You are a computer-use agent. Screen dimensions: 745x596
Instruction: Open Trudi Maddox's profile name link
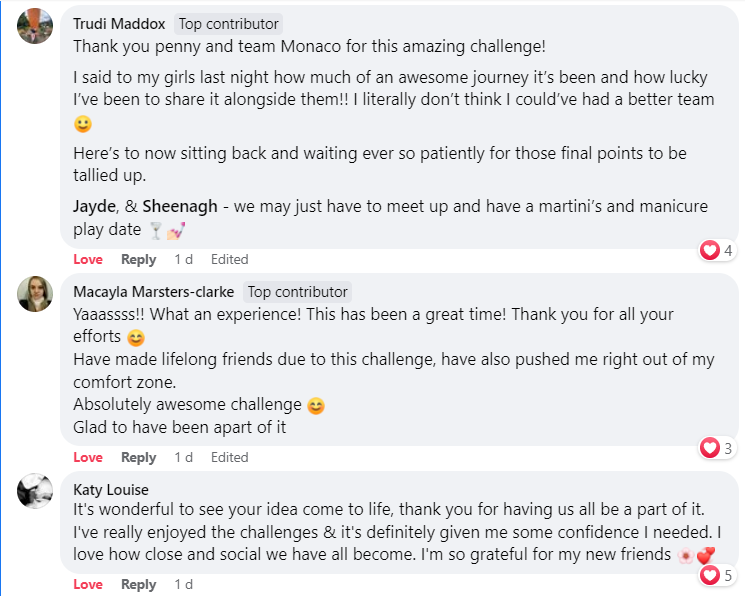coord(120,23)
